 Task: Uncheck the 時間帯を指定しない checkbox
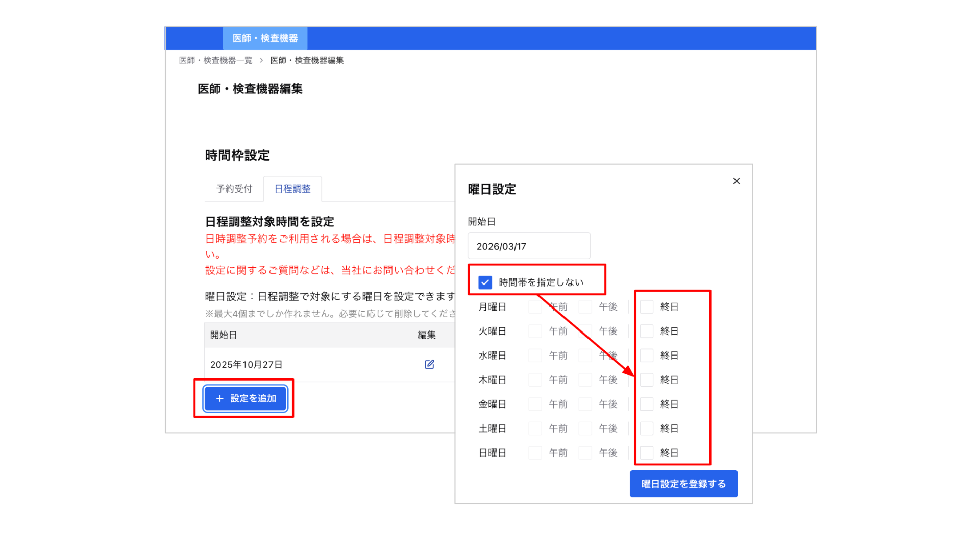(485, 282)
